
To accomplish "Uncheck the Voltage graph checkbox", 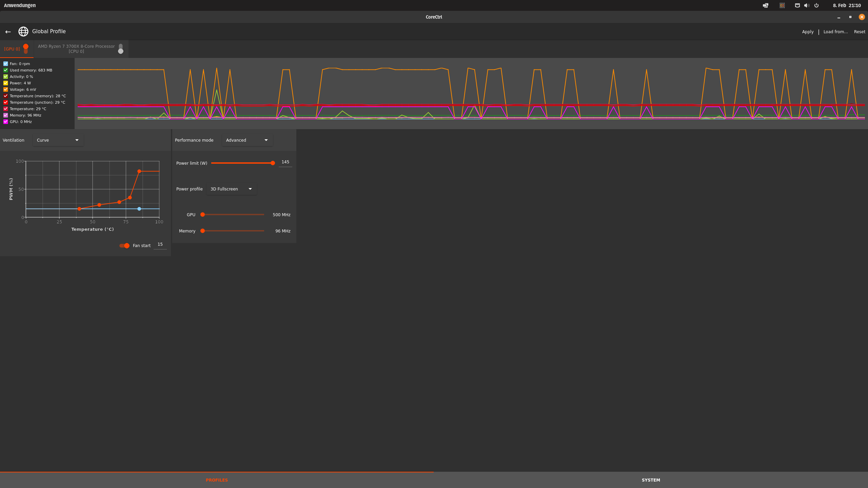I will 6,89.
